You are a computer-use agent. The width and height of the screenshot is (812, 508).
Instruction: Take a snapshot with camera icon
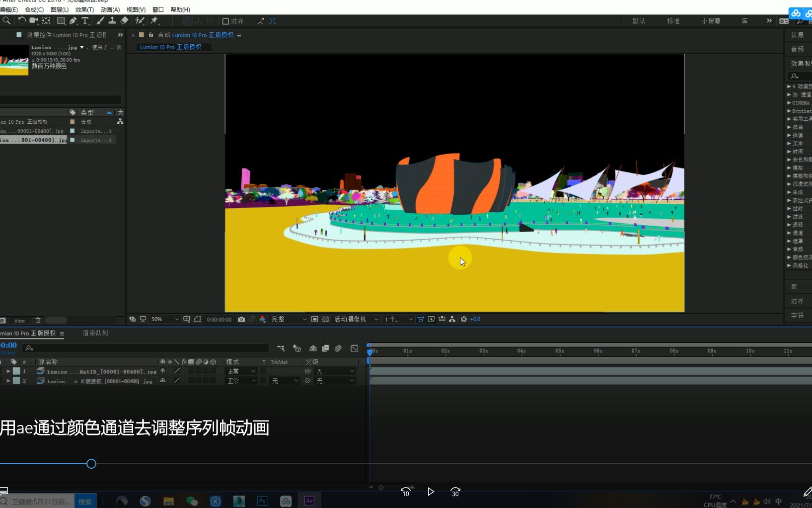pyautogui.click(x=241, y=320)
